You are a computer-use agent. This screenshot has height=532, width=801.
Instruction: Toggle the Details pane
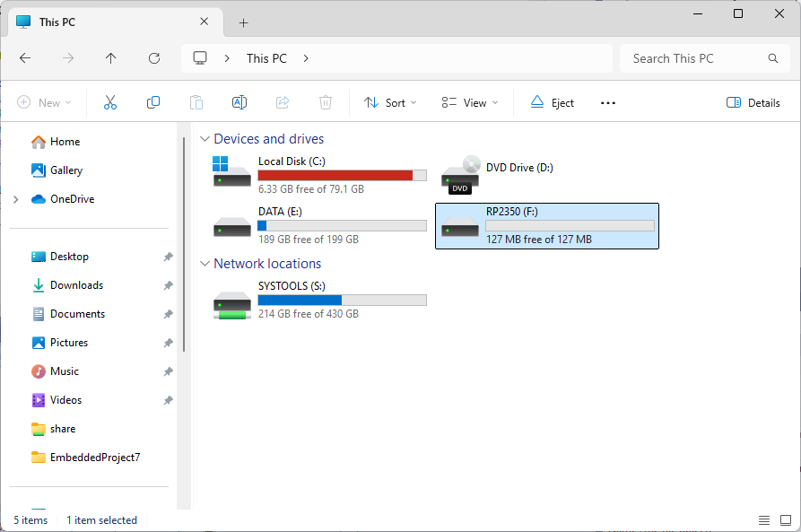[753, 102]
